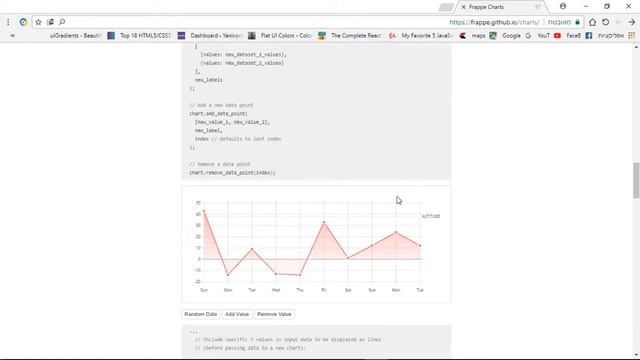Go to the browser home page icon
The image size is (640, 360).
[592, 22]
